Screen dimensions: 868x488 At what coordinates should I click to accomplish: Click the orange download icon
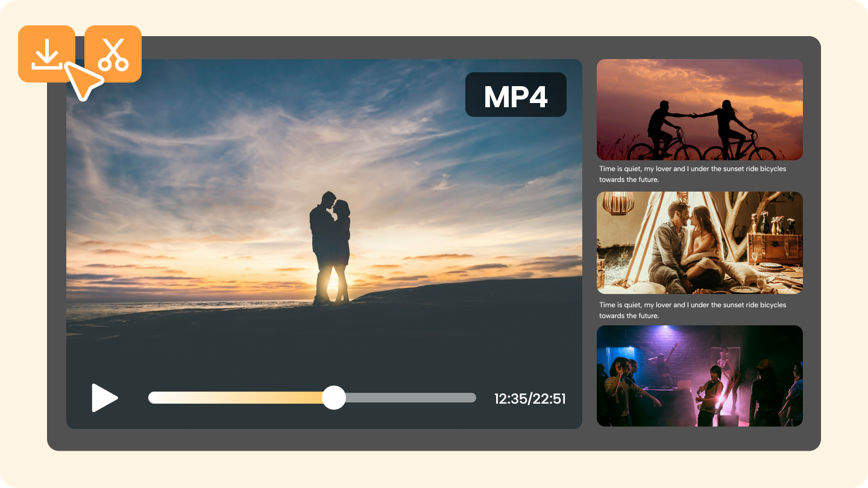pos(46,54)
